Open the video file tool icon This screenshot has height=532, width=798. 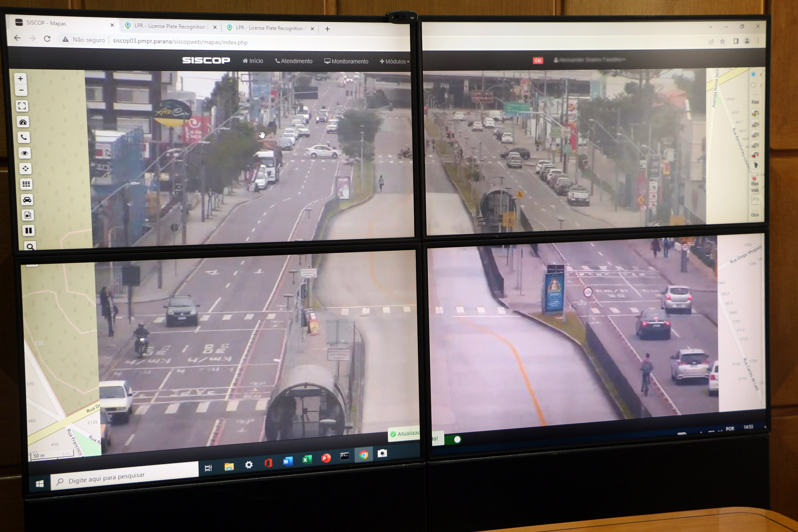coord(28,215)
